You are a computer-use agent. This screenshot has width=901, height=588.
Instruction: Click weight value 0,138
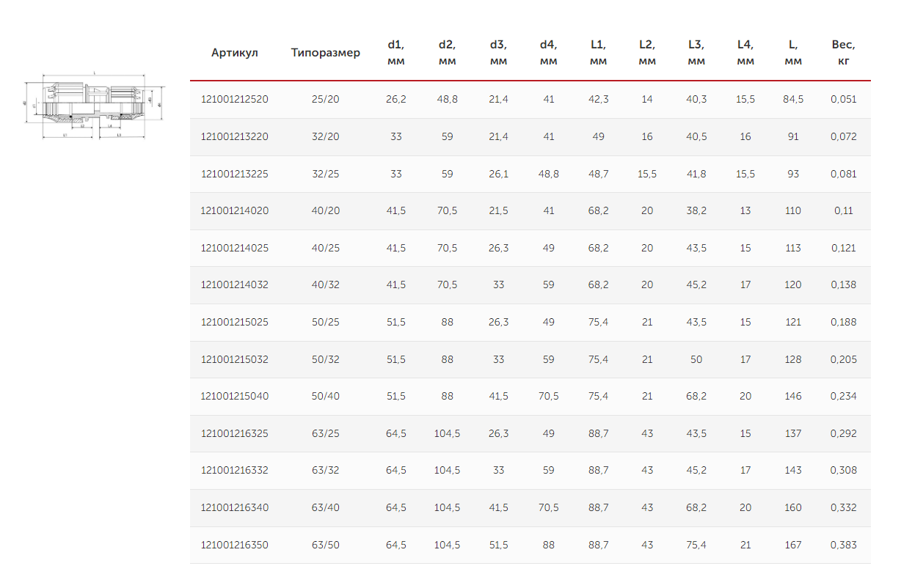[844, 284]
